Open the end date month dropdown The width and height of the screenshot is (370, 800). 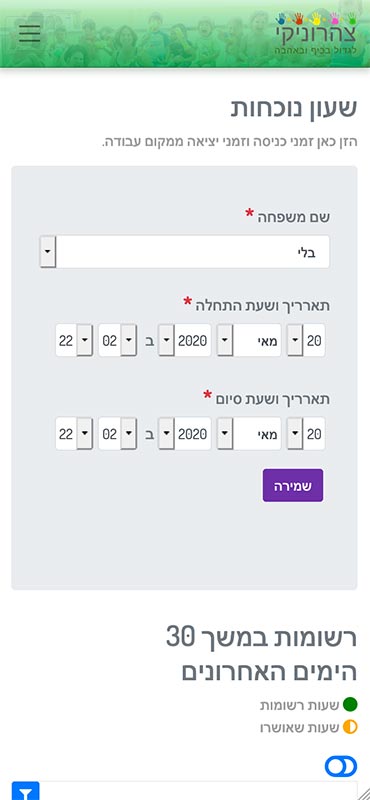coord(249,434)
